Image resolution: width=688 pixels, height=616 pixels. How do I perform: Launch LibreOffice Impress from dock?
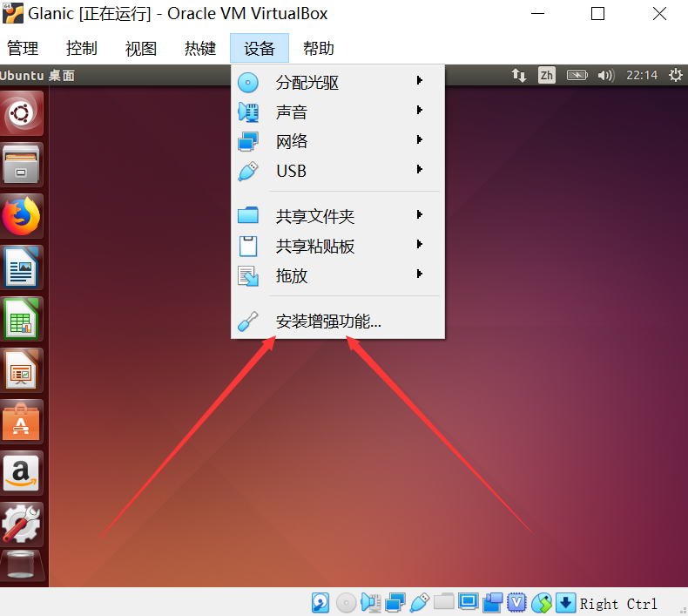click(21, 370)
